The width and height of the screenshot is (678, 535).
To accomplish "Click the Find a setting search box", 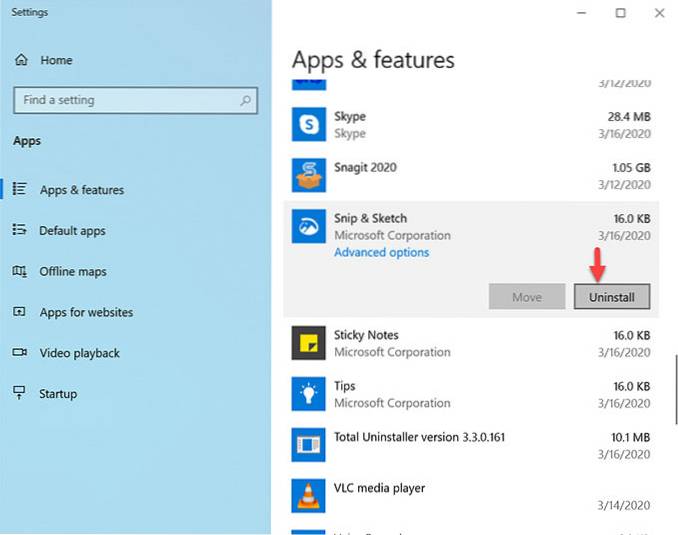I will (x=125, y=100).
